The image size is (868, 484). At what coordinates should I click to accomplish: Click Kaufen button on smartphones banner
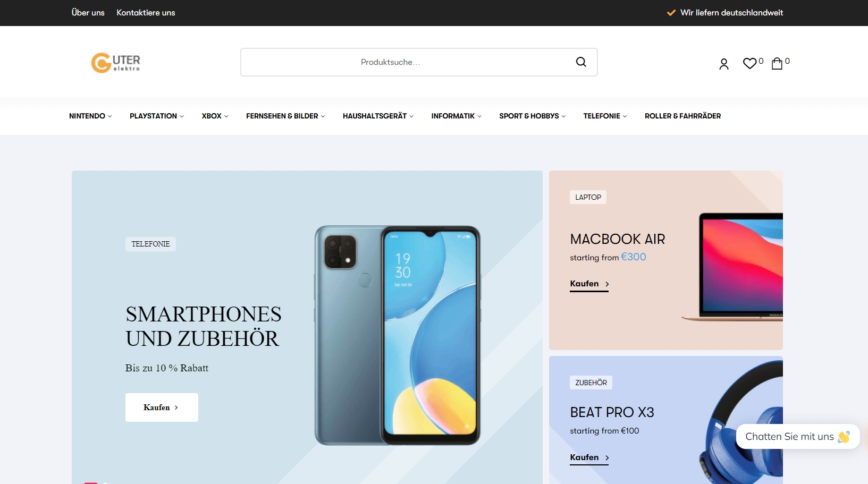tap(162, 407)
